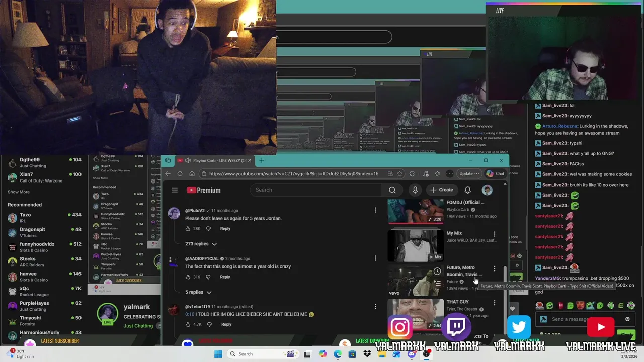Screen dimensions: 644x362
Task: Like the @v1ctor1l19 comment
Action: click(188, 324)
